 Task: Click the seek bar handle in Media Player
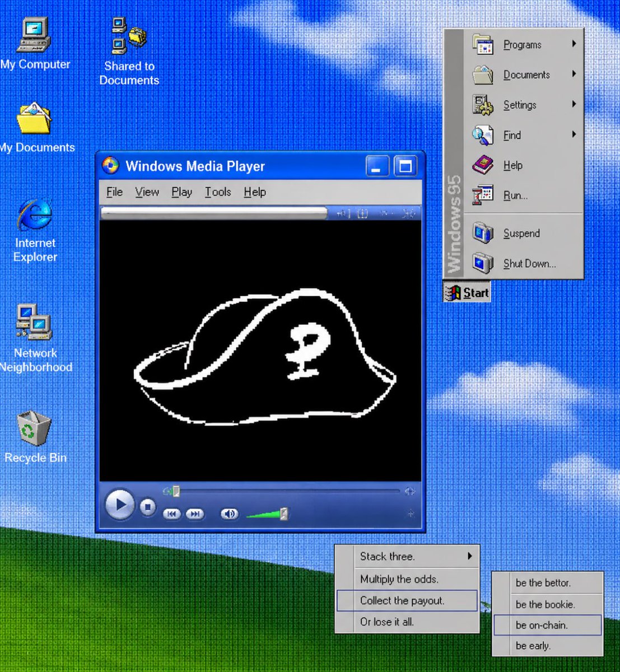click(x=176, y=492)
